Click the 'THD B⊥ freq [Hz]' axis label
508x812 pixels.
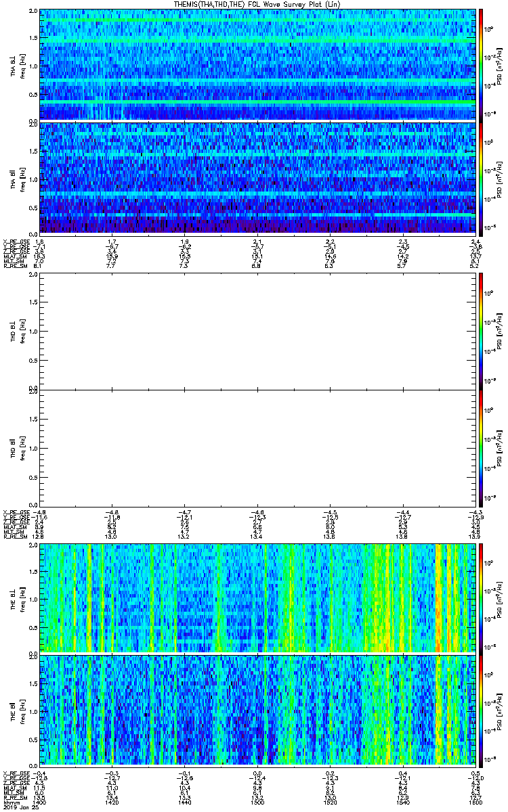point(18,332)
